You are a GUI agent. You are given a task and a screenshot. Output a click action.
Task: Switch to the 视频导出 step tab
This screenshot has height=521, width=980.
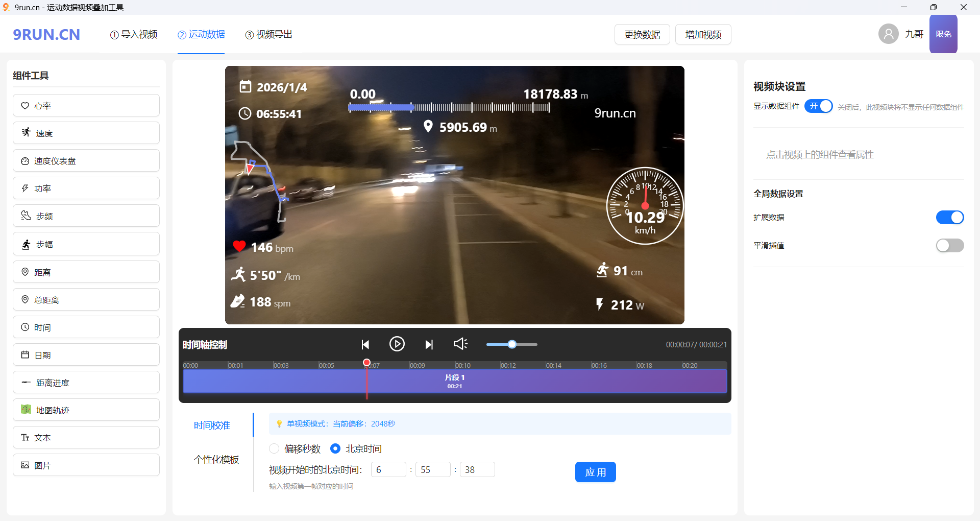tap(268, 34)
